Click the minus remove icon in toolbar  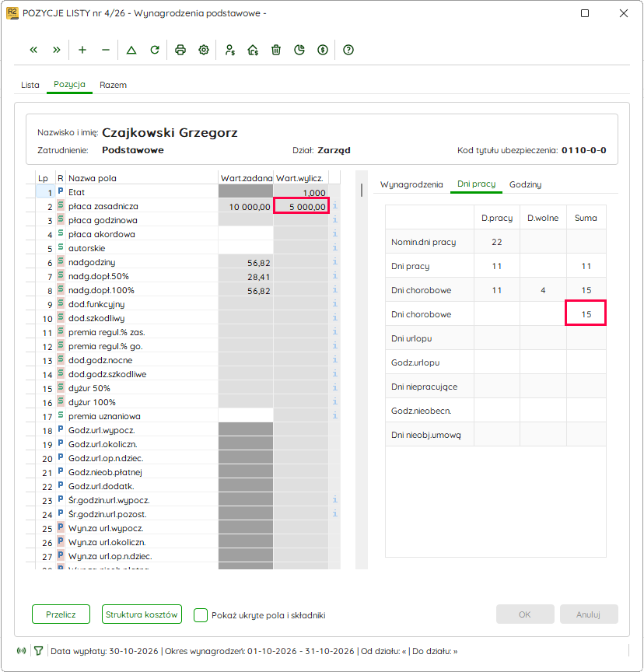[106, 50]
